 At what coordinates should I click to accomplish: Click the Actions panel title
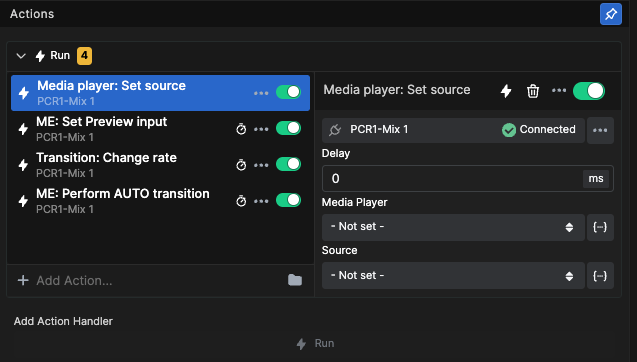32,14
